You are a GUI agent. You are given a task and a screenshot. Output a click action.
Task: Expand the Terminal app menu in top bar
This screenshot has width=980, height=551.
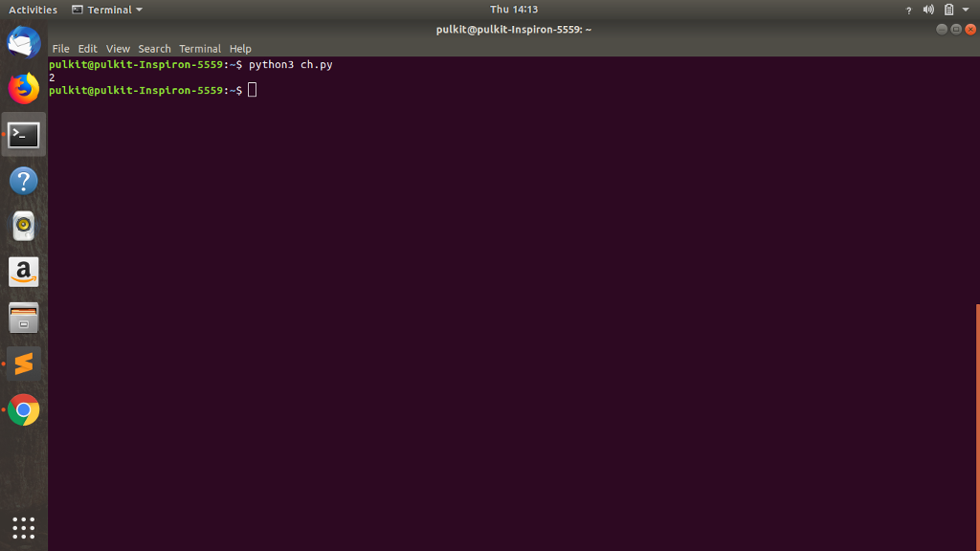tap(107, 10)
